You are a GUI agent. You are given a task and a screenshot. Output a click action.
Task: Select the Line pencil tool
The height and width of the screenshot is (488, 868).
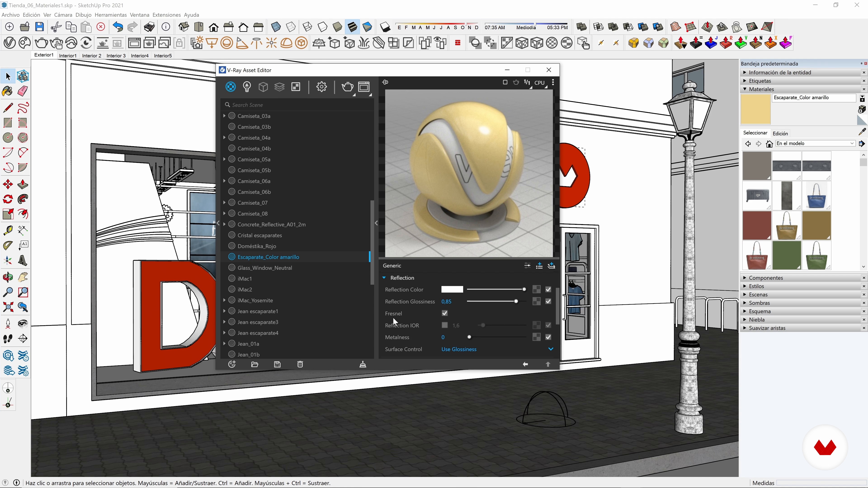(8, 108)
